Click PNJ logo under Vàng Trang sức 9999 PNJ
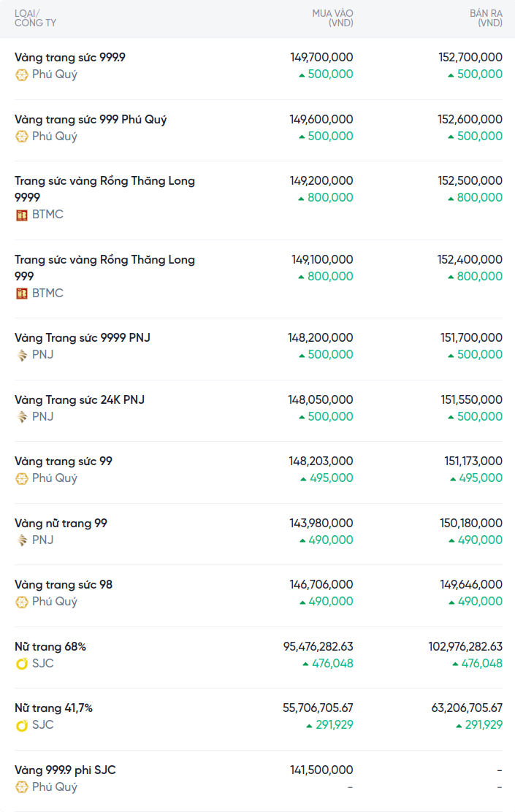515x812 pixels. [x=22, y=355]
